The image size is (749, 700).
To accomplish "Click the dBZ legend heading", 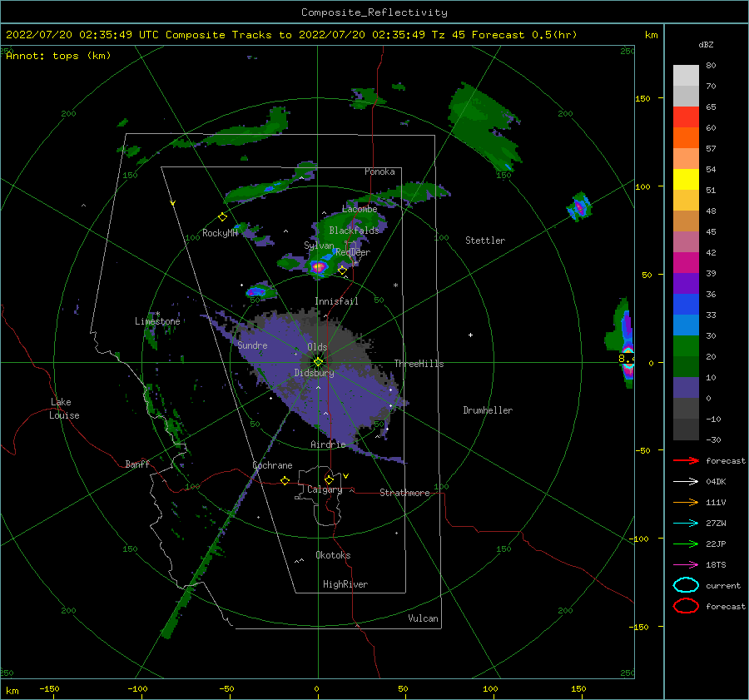I will click(x=706, y=44).
